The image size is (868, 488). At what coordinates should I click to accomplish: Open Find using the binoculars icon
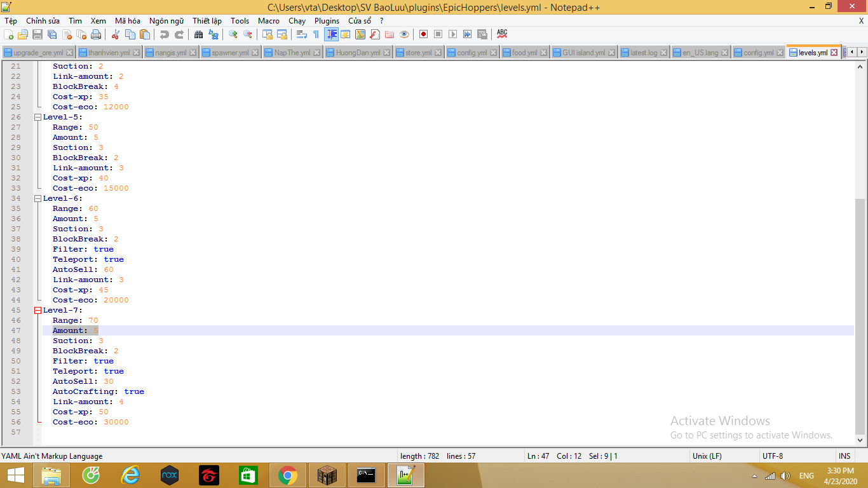(x=198, y=34)
